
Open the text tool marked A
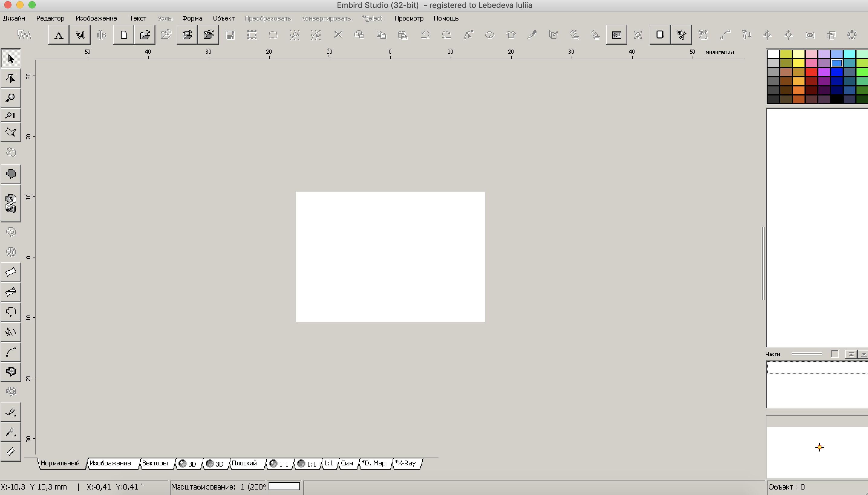pos(59,35)
